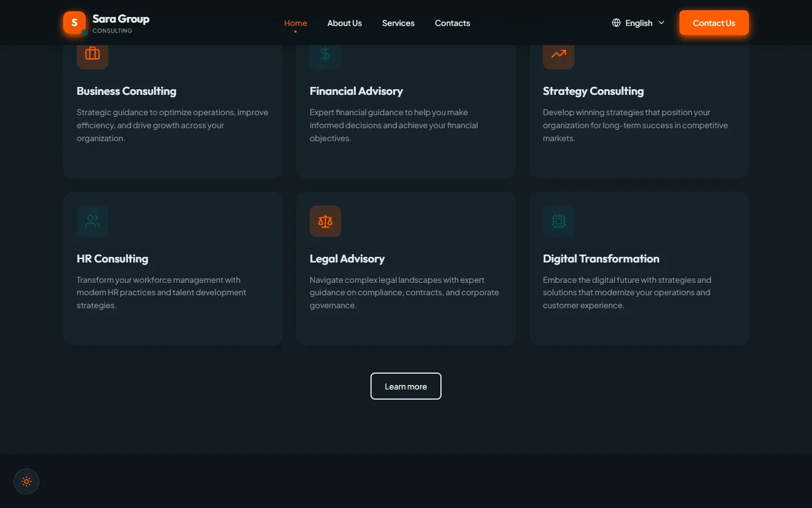The width and height of the screenshot is (812, 508).
Task: Go to the Home nav item
Action: (x=295, y=23)
